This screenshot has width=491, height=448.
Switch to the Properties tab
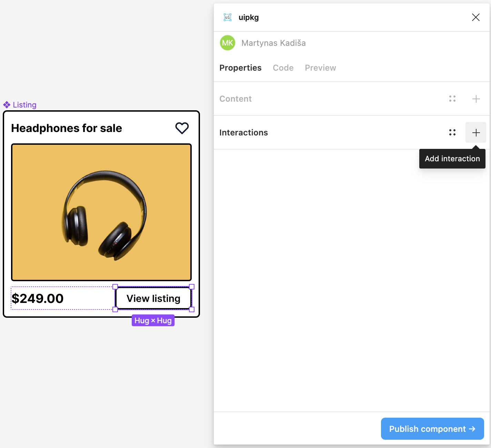240,68
